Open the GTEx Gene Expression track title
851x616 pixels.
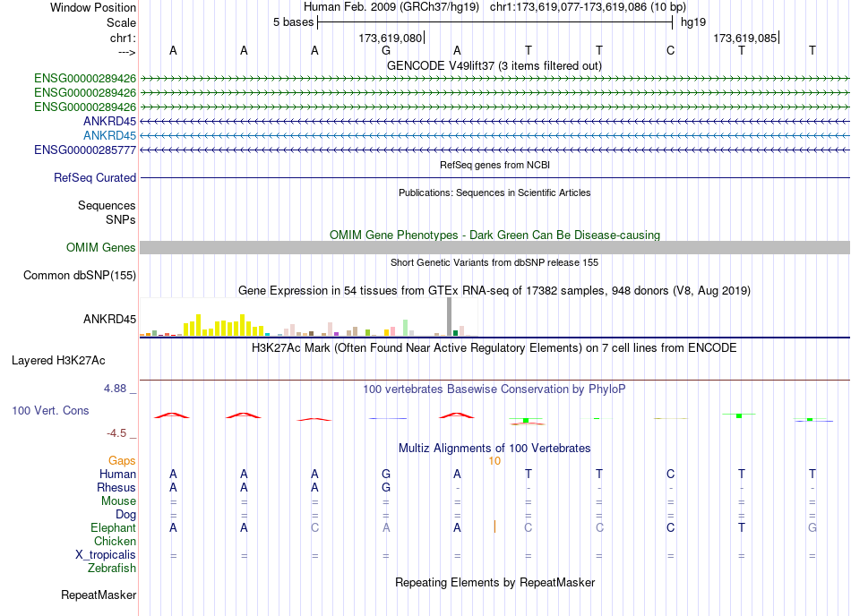pos(494,291)
